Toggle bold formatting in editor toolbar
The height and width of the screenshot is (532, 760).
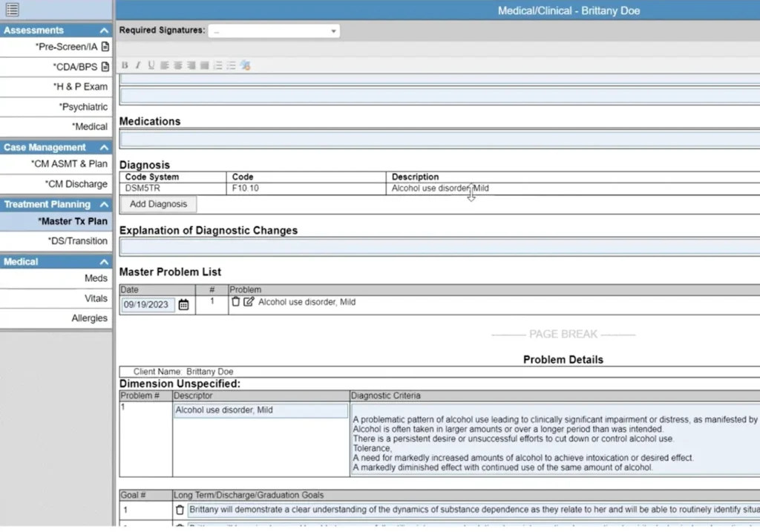[125, 65]
